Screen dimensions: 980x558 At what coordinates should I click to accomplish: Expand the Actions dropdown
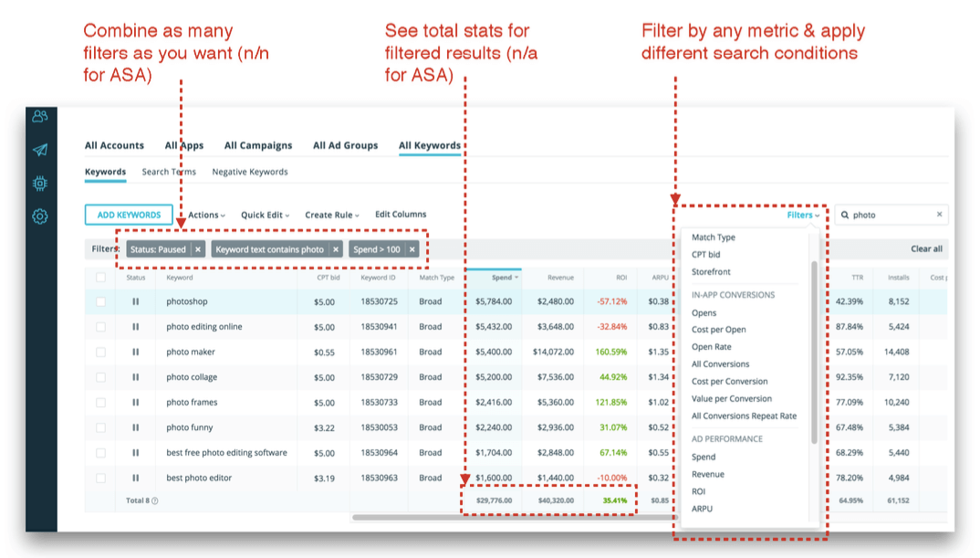(206, 216)
